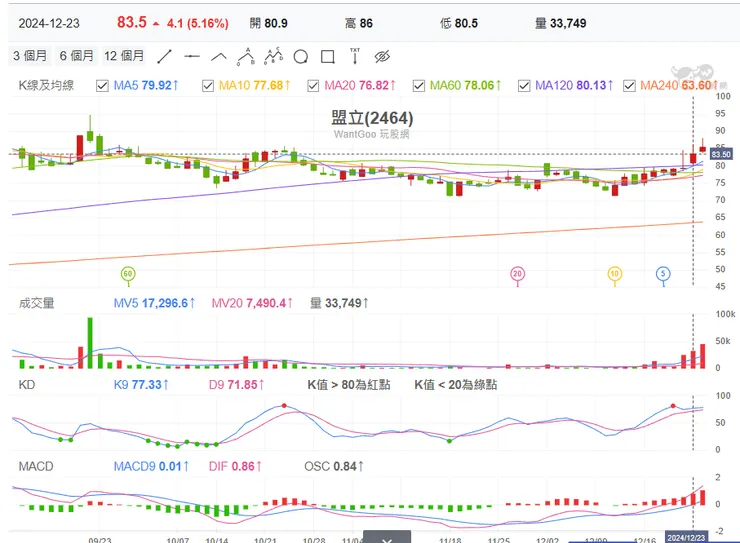Click the closing price 83.5 in header
Image resolution: width=740 pixels, height=543 pixels.
[x=132, y=22]
